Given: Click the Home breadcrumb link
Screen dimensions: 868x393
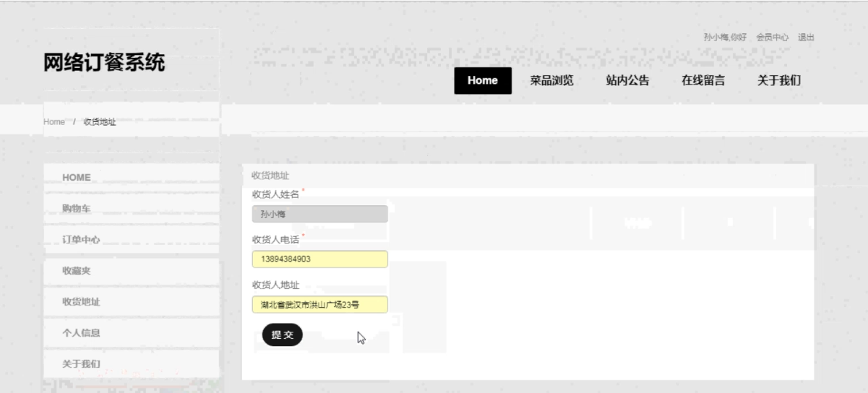Looking at the screenshot, I should point(54,121).
